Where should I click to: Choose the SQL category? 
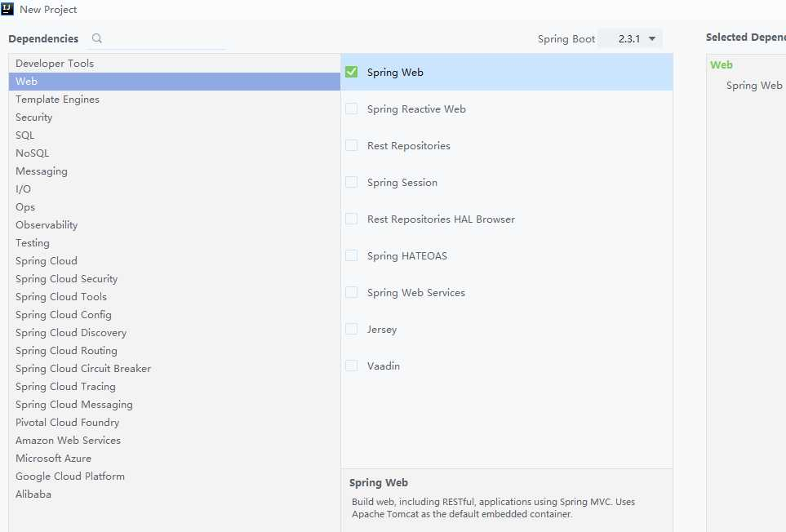175,135
